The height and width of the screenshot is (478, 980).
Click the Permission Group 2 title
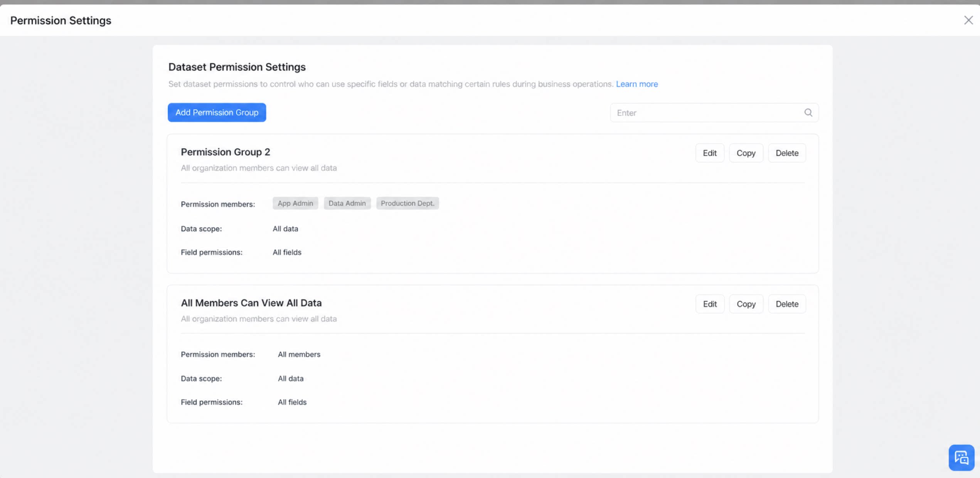pos(226,152)
